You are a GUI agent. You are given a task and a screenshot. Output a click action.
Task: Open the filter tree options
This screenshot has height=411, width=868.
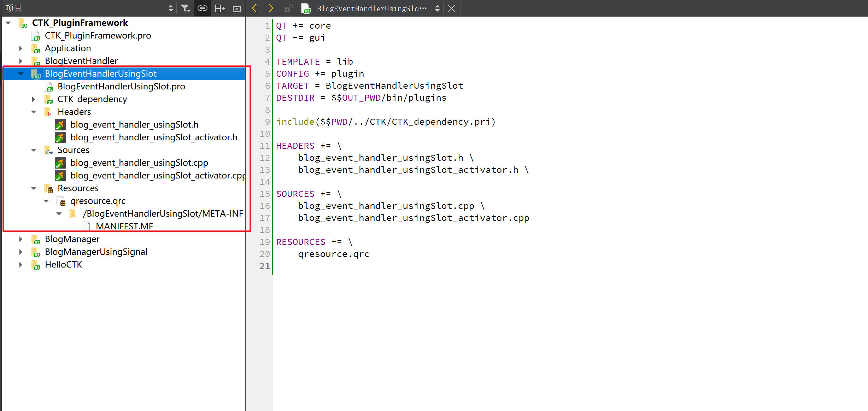coord(186,8)
